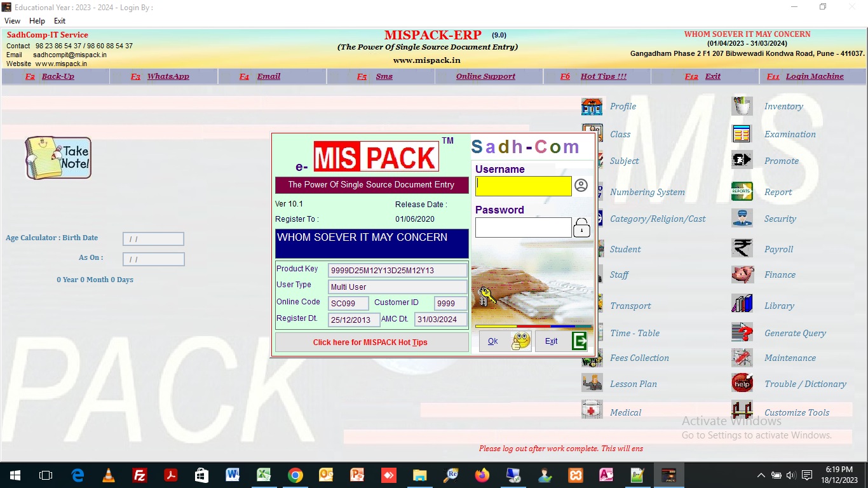This screenshot has height=488, width=868.
Task: Open the View menu
Action: 12,21
